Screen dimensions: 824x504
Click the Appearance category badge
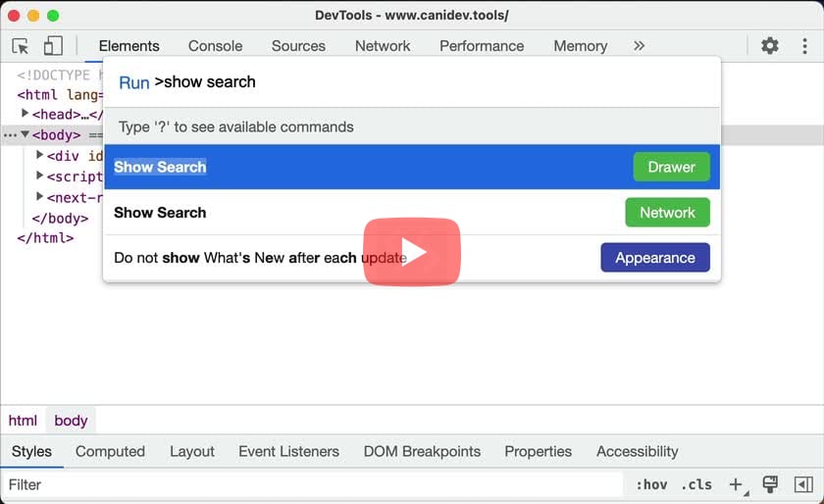pyautogui.click(x=655, y=258)
